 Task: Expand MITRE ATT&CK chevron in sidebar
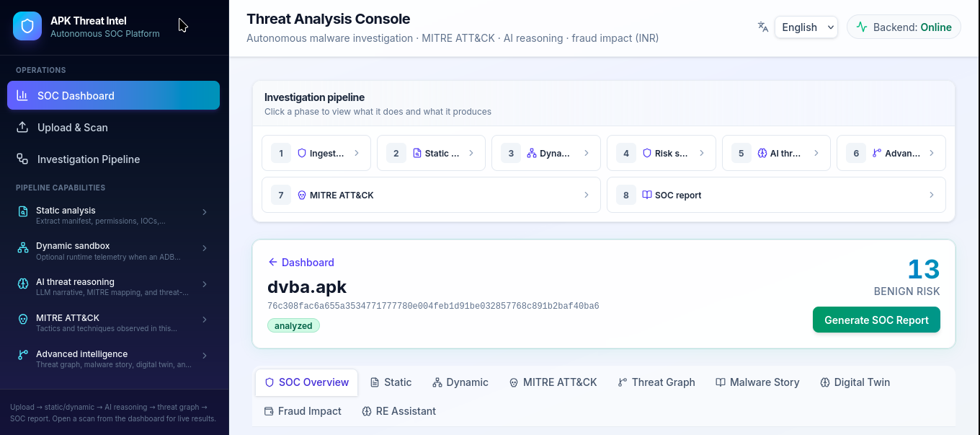coord(205,320)
